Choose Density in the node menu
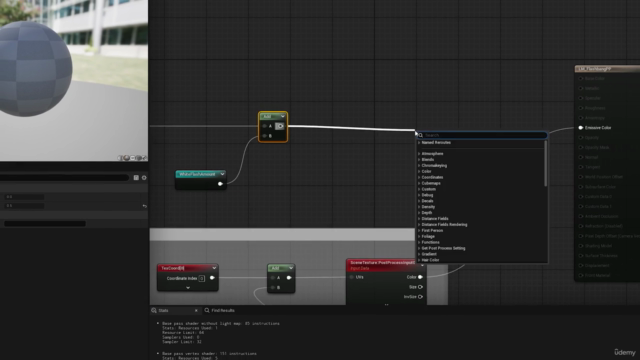Screen dimensions: 640x360 pos(428,207)
